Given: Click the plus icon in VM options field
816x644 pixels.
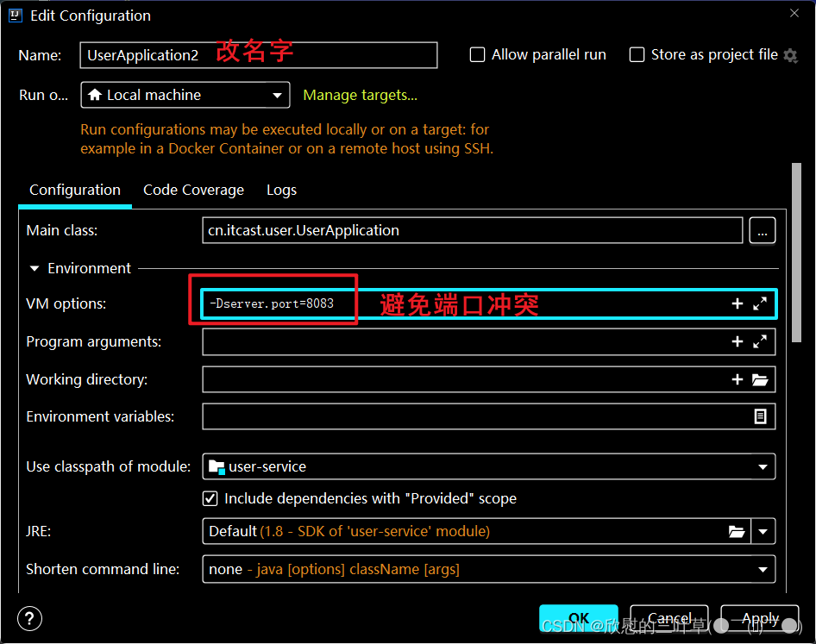Looking at the screenshot, I should click(x=737, y=303).
